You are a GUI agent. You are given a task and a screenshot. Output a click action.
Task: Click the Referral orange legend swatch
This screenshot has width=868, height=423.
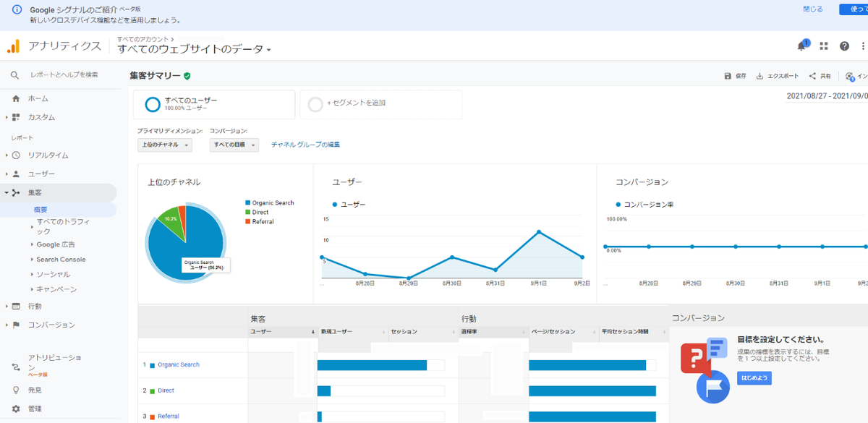[247, 222]
